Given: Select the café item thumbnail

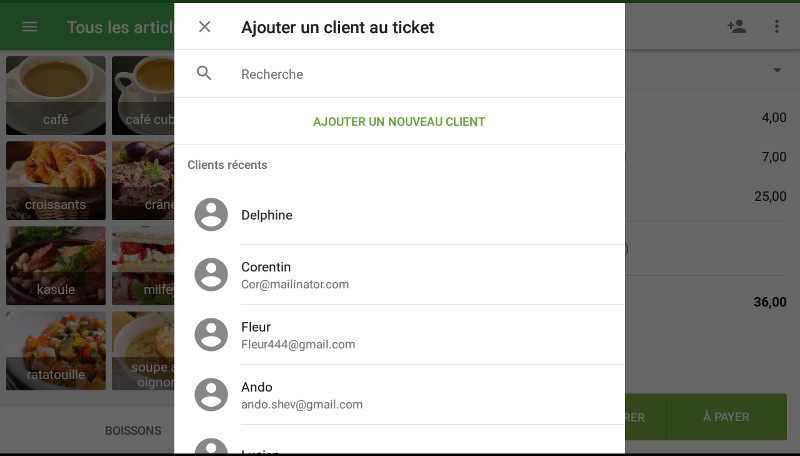Looking at the screenshot, I should (x=56, y=95).
